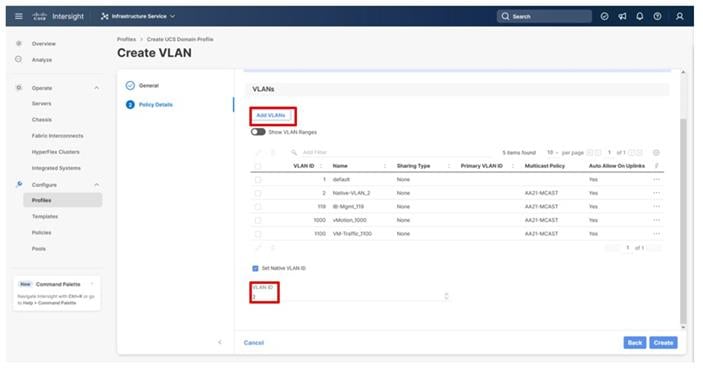The height and width of the screenshot is (370, 703).
Task: Adjust native VLAN ID stepper arrows
Action: [446, 296]
